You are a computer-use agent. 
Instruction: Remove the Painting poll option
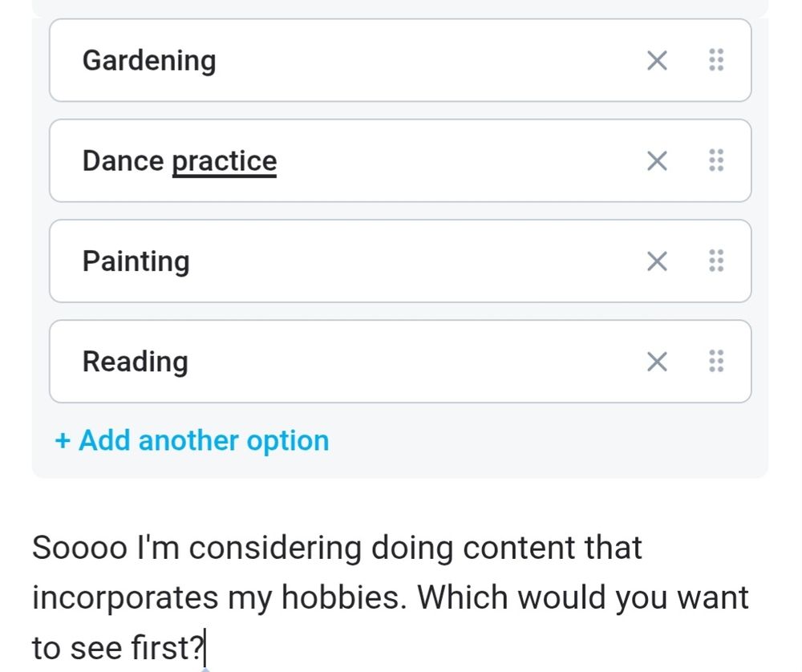(x=657, y=261)
